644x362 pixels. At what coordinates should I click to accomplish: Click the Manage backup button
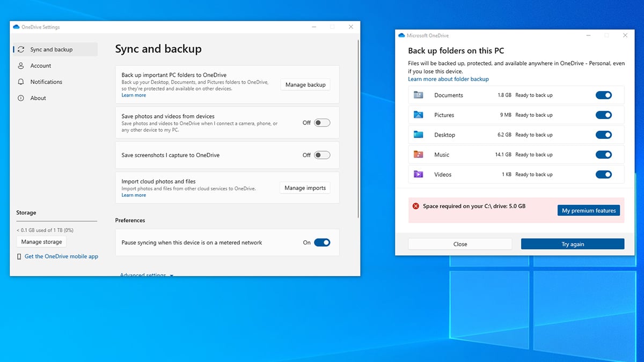305,85
